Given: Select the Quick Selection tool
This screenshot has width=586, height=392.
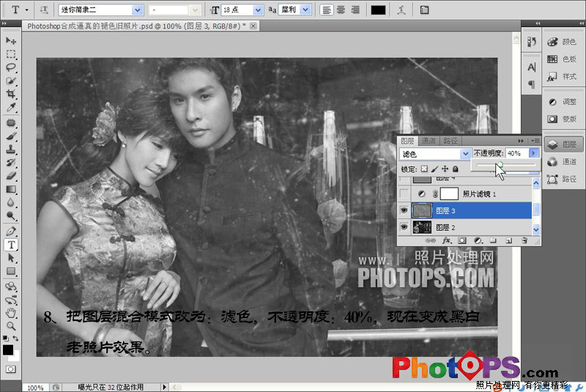Looking at the screenshot, I should [11, 81].
